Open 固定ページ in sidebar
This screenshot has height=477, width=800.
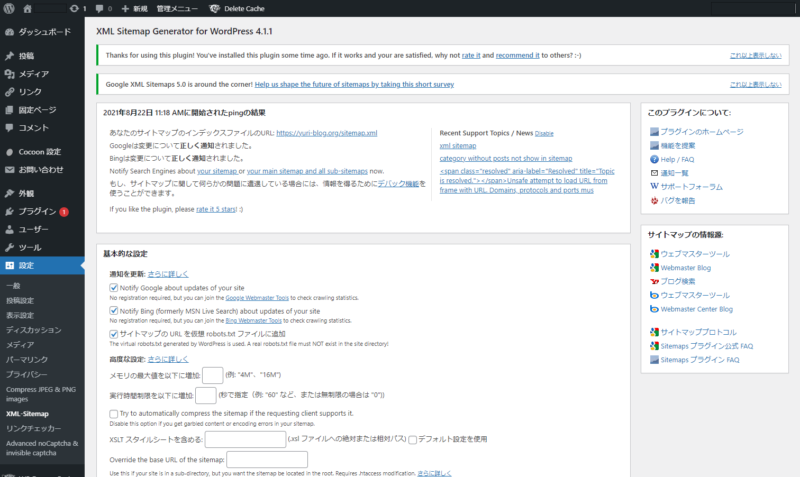[42, 110]
